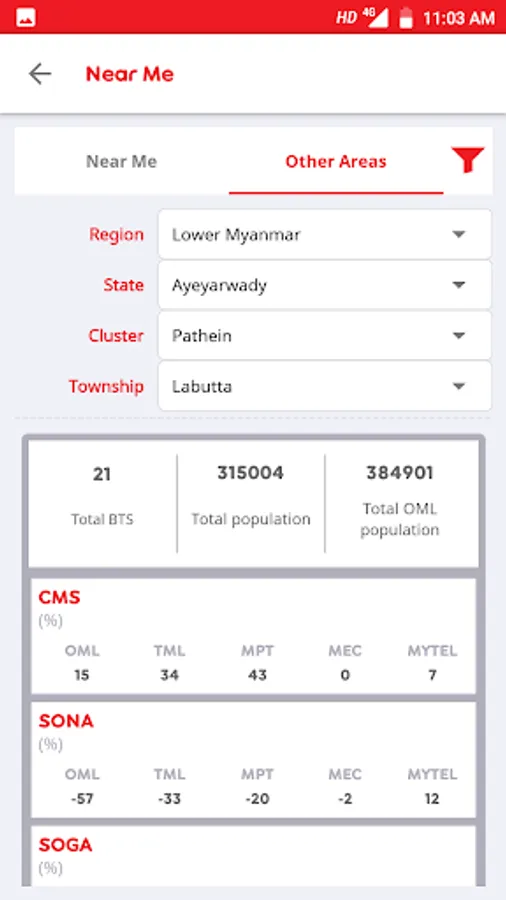Select the SONA percentage card
Screen dimensions: 506x900
tap(253, 759)
